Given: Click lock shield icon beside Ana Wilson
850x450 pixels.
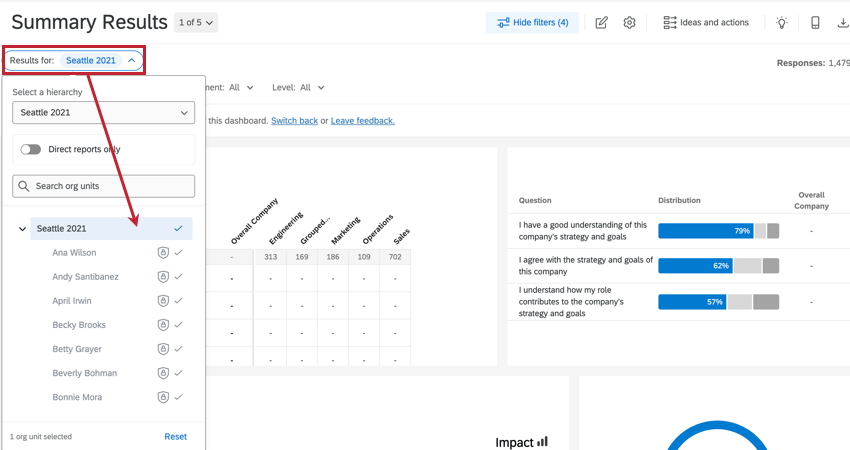Looking at the screenshot, I should (163, 253).
